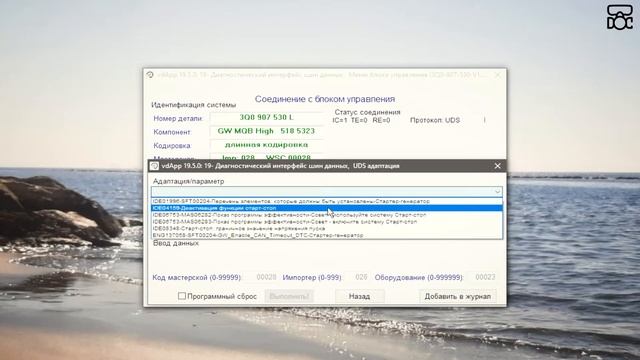Click the Оборудование value field
Image resolution: width=640 pixels, height=360 pixels.
[x=482, y=277]
